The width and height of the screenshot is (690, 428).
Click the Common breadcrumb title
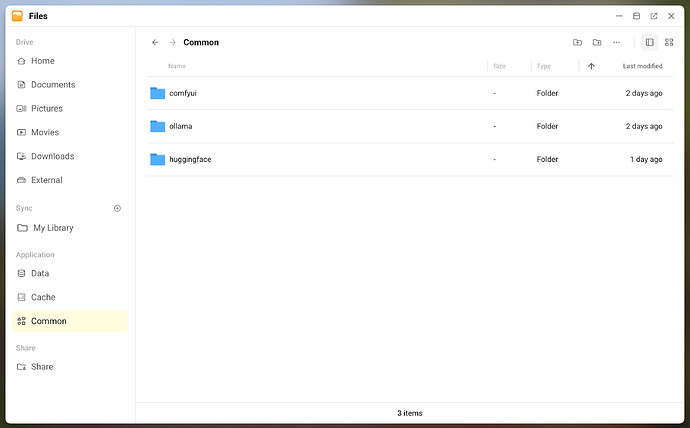coord(201,42)
